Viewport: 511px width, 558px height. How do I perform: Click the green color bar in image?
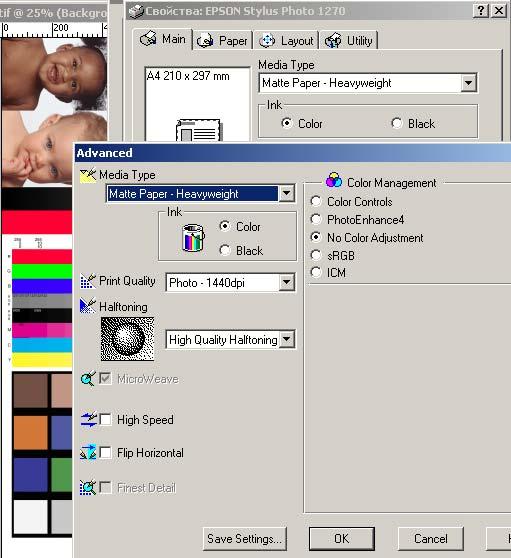tap(42, 272)
